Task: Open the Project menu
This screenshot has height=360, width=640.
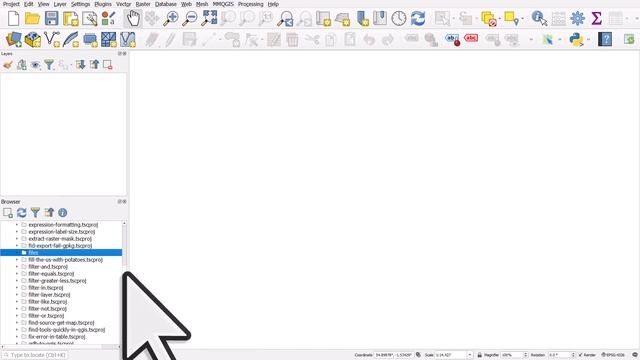Action: [x=11, y=4]
